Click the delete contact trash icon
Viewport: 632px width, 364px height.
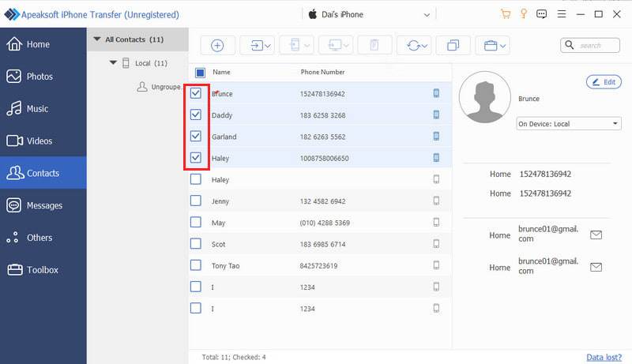(374, 46)
